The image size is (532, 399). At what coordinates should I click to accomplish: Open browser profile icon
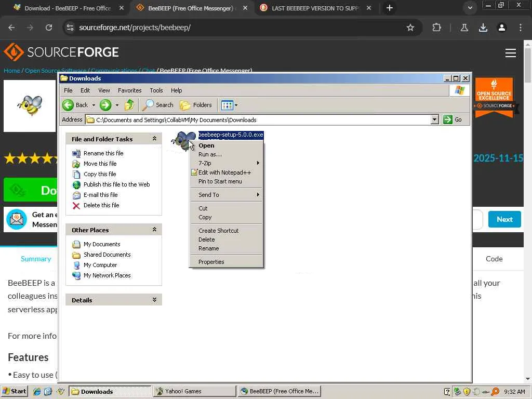tap(502, 28)
